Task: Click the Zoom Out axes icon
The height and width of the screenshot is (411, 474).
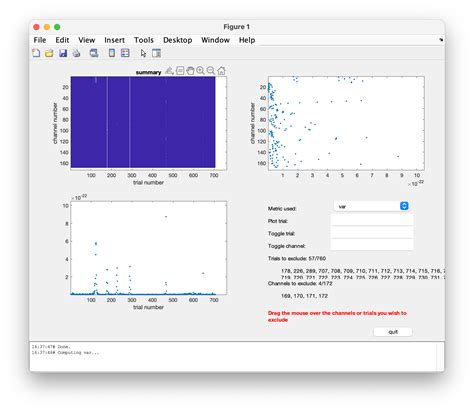Action: click(211, 70)
